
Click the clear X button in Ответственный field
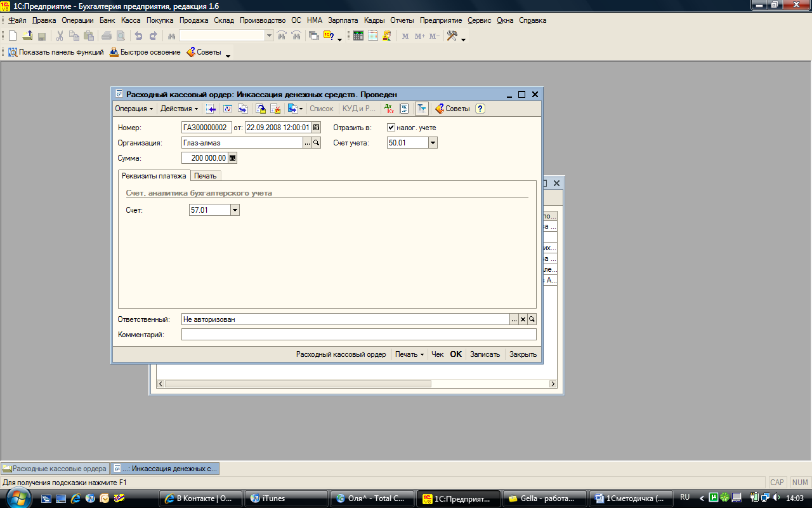[523, 319]
